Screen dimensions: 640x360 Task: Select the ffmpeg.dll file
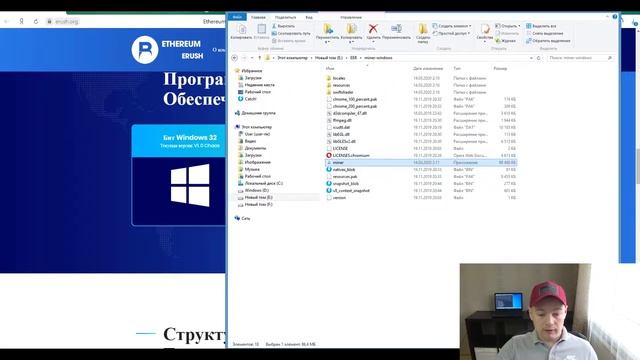342,120
